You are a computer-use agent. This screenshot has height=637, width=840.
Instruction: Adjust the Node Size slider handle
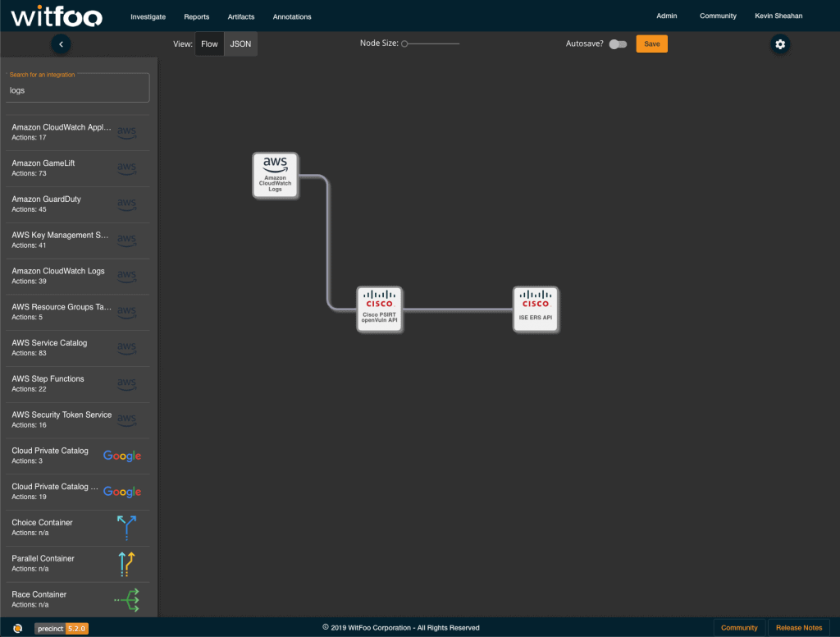point(405,44)
